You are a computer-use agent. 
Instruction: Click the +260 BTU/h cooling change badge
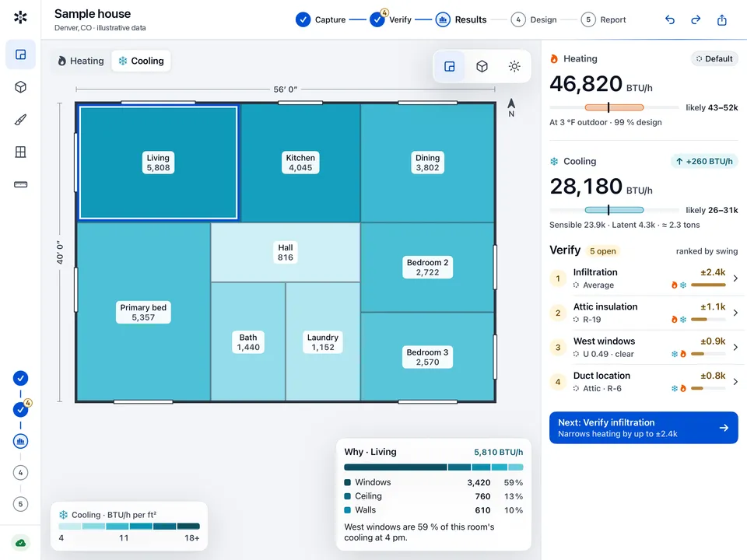pos(704,162)
